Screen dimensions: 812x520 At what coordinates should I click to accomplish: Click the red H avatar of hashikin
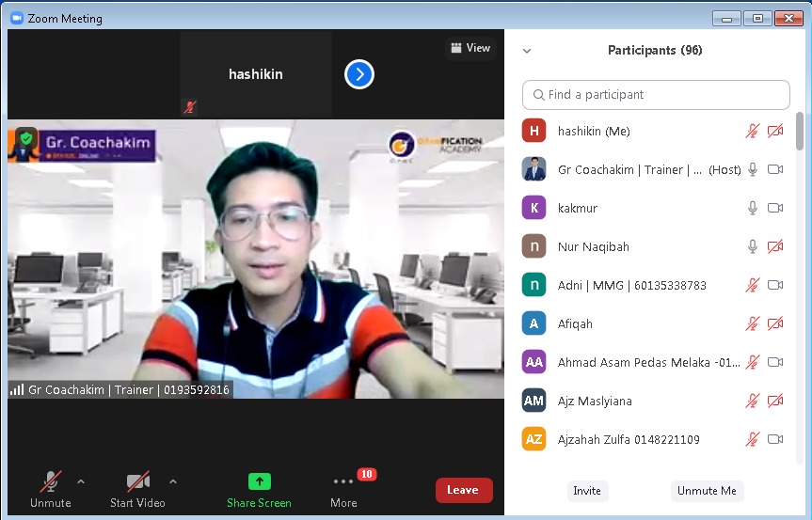click(533, 131)
